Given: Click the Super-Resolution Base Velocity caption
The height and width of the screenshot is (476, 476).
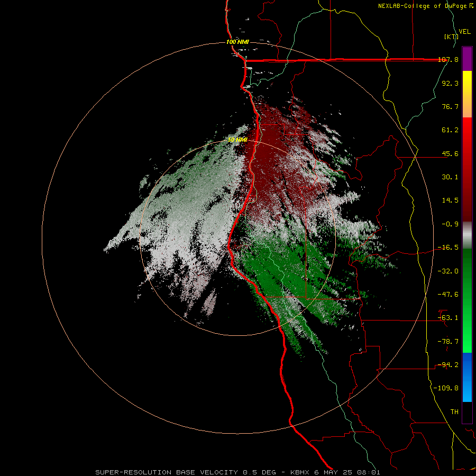Looking at the screenshot, I should [237, 472].
